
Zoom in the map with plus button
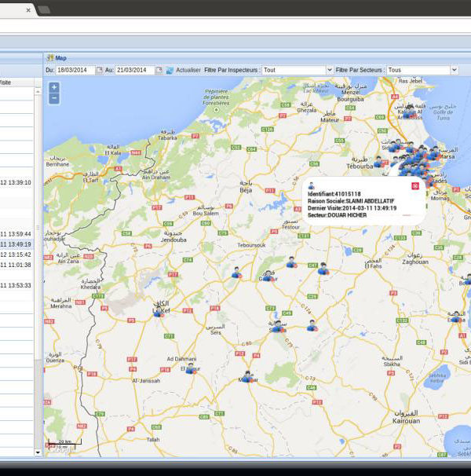[53, 87]
